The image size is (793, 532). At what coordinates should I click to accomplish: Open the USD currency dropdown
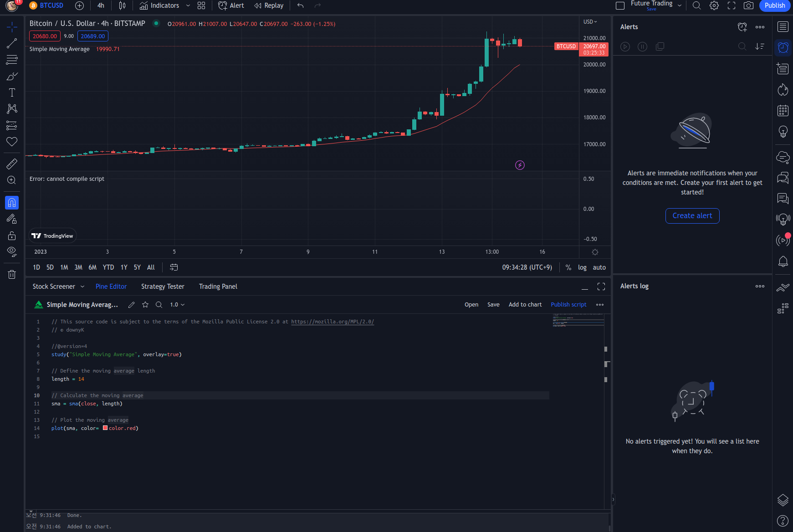(x=590, y=22)
